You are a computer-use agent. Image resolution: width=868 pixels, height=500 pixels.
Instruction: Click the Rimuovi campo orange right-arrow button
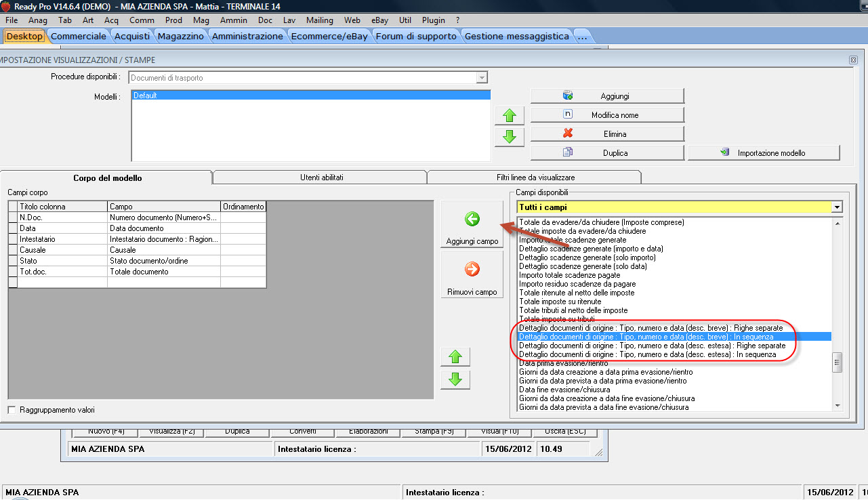click(x=472, y=275)
